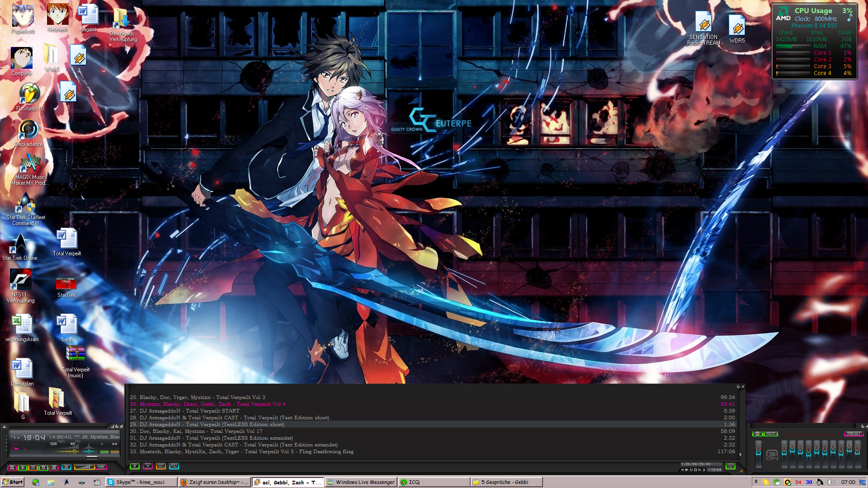Toggle the equalizer AUTO button
This screenshot has height=488, width=868.
coord(771,434)
